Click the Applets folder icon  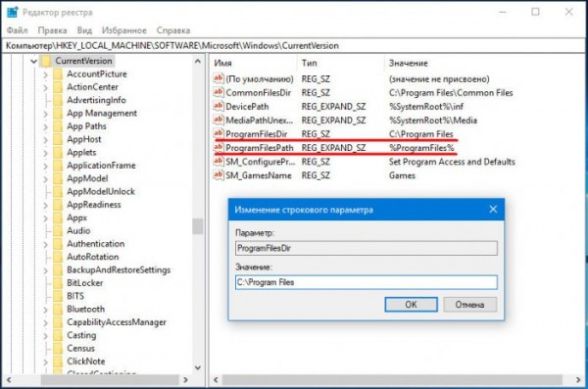[x=58, y=152]
